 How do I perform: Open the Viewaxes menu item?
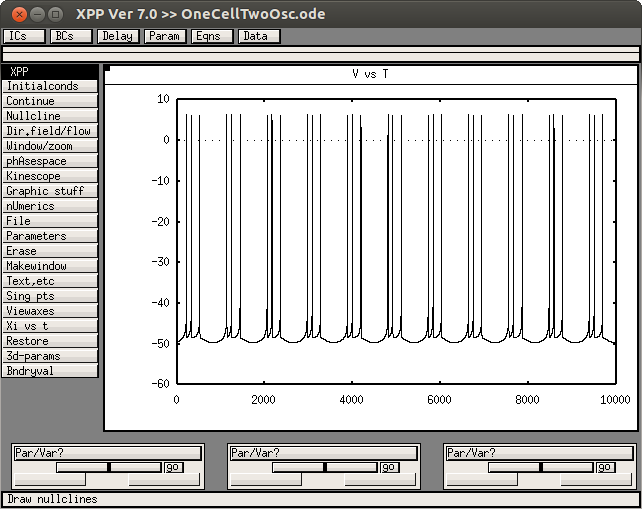tap(50, 311)
